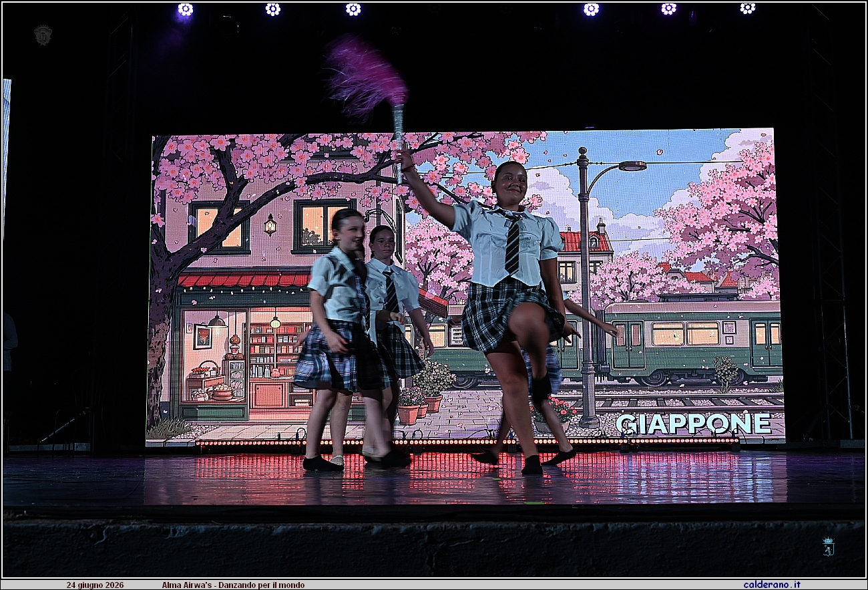Screen dimensions: 868x590
Task: Click the crest emblem in the top-left corner
Action: click(x=43, y=35)
